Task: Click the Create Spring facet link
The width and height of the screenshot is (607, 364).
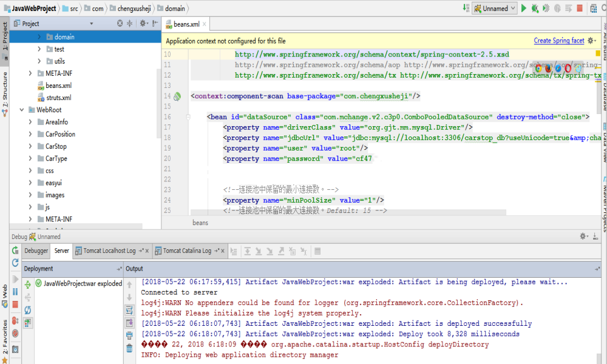Action: pyautogui.click(x=558, y=41)
